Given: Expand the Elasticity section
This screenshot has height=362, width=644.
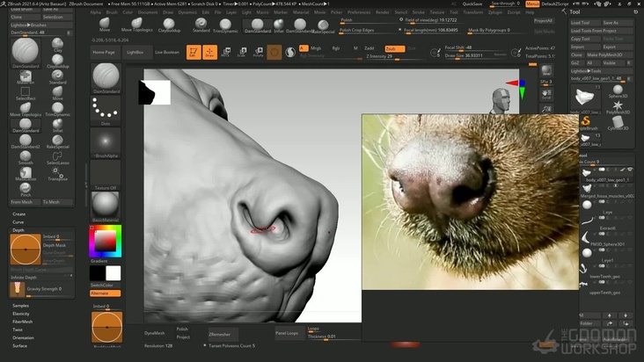Looking at the screenshot, I should tap(20, 314).
